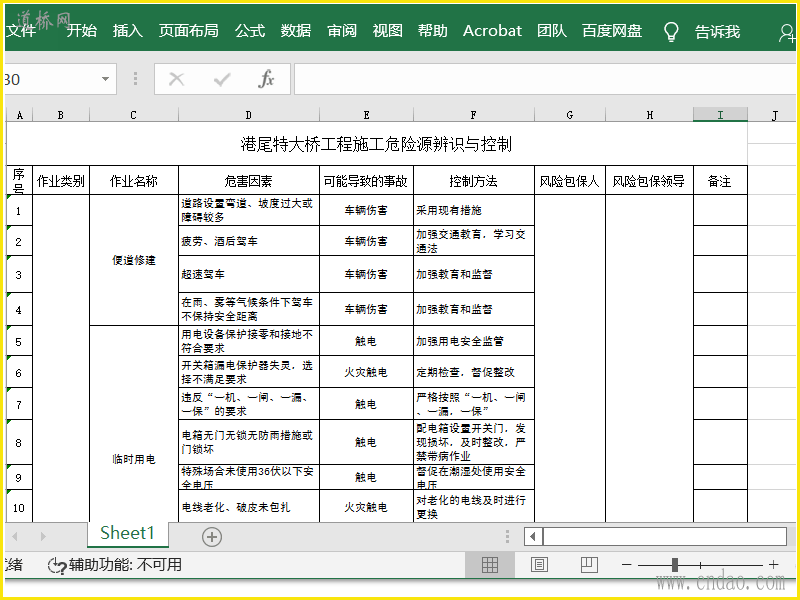Open the 数据 ribbon tab
Image resolution: width=800 pixels, height=600 pixels.
click(x=296, y=31)
